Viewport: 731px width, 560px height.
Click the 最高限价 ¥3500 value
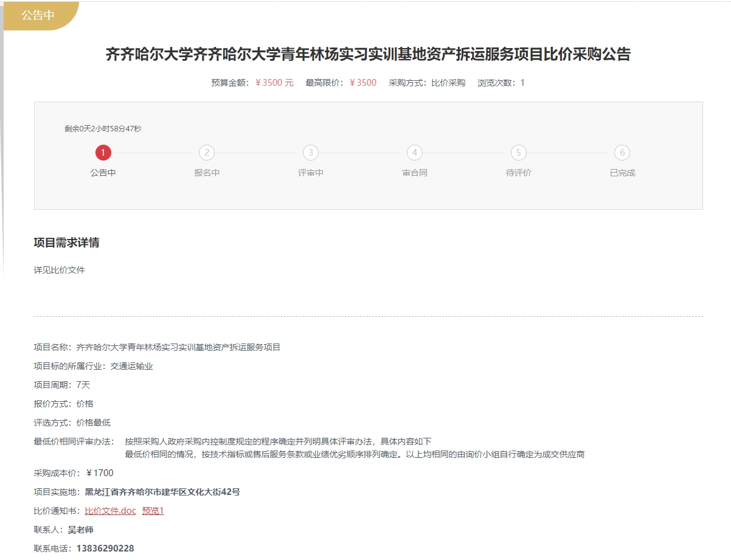[363, 83]
